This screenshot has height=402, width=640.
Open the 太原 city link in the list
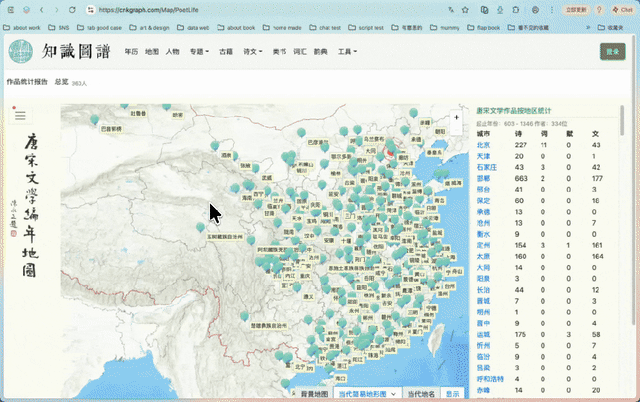click(x=483, y=256)
